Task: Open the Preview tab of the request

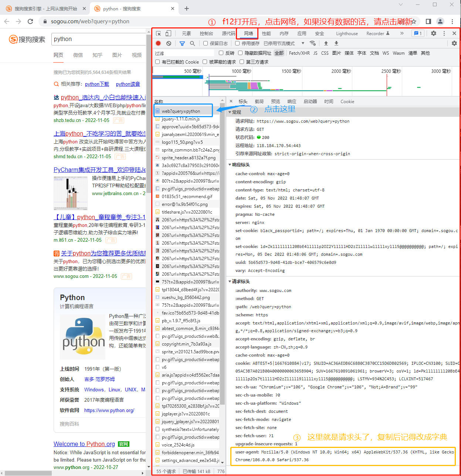Action: point(275,101)
